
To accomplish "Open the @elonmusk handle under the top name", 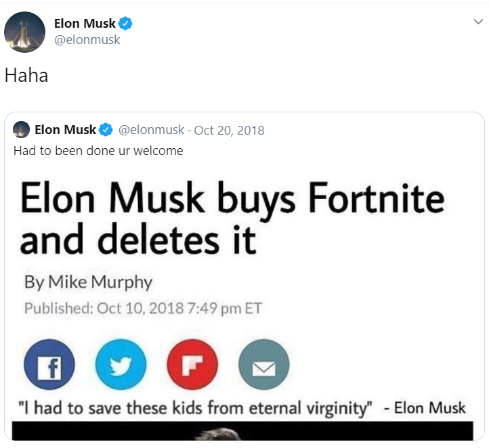I will click(87, 40).
